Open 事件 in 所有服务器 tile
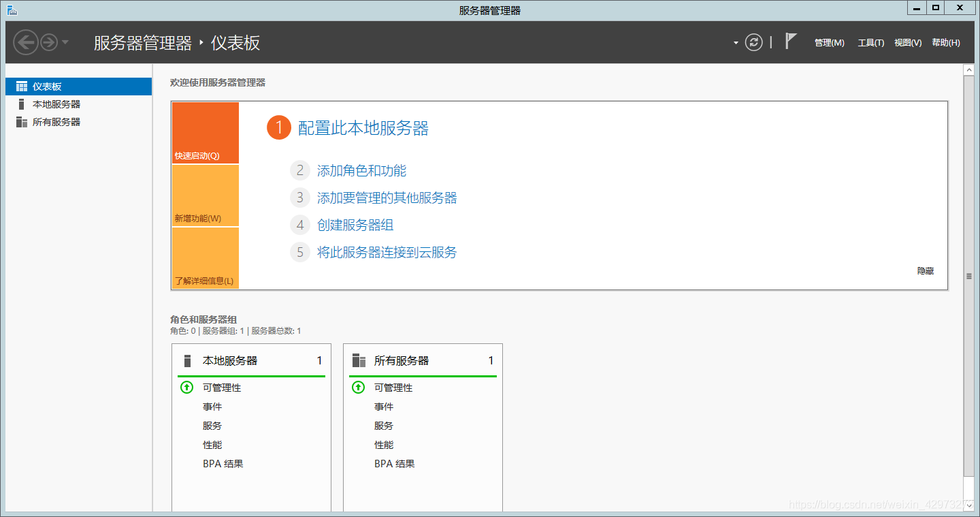Screen dimensions: 980x517 point(384,407)
